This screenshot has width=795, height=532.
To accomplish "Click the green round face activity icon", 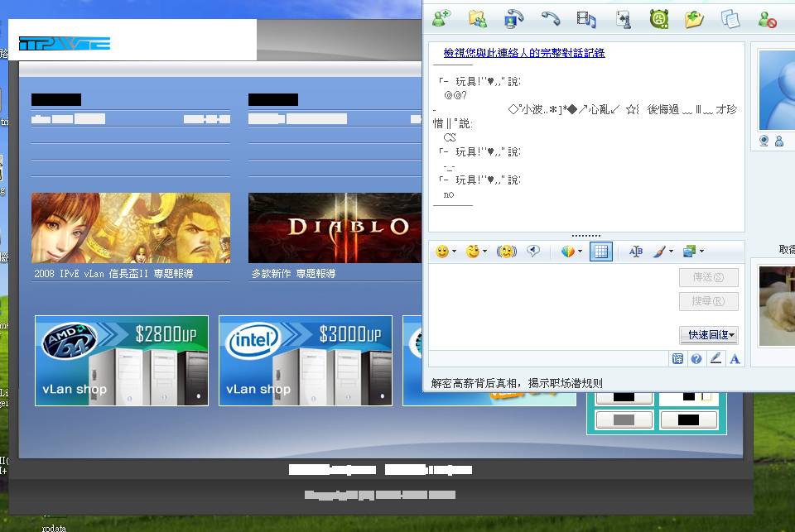I will click(x=659, y=19).
